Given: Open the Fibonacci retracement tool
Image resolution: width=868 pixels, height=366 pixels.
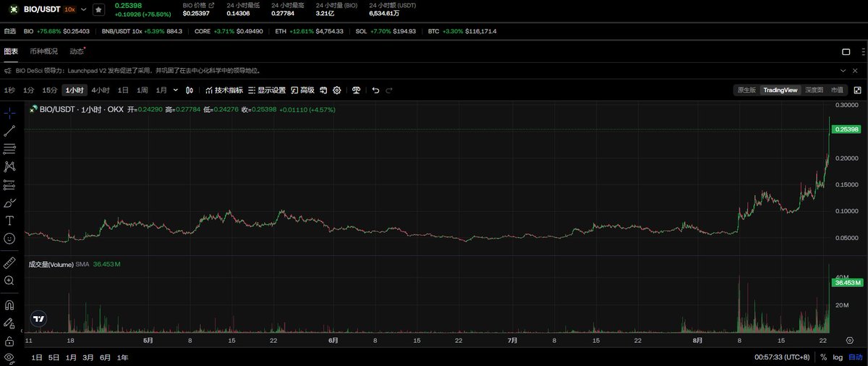Looking at the screenshot, I should click(x=9, y=149).
